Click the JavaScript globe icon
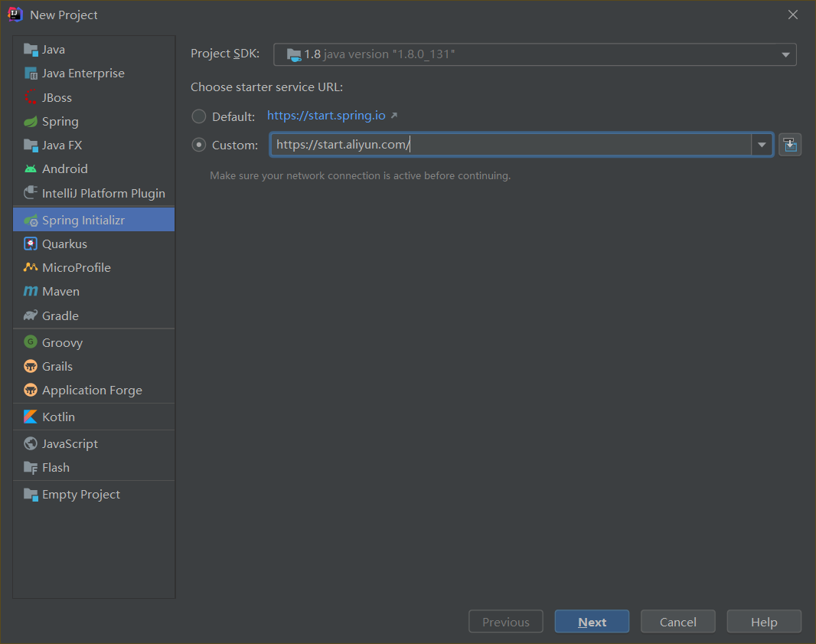The image size is (816, 644). pos(31,444)
